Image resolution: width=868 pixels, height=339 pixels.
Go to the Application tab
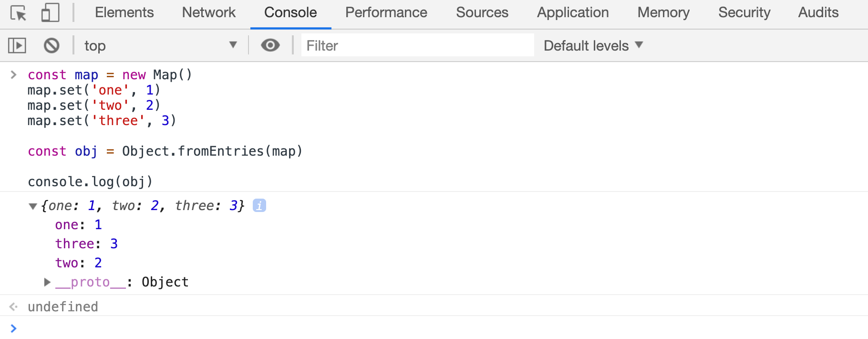[573, 12]
